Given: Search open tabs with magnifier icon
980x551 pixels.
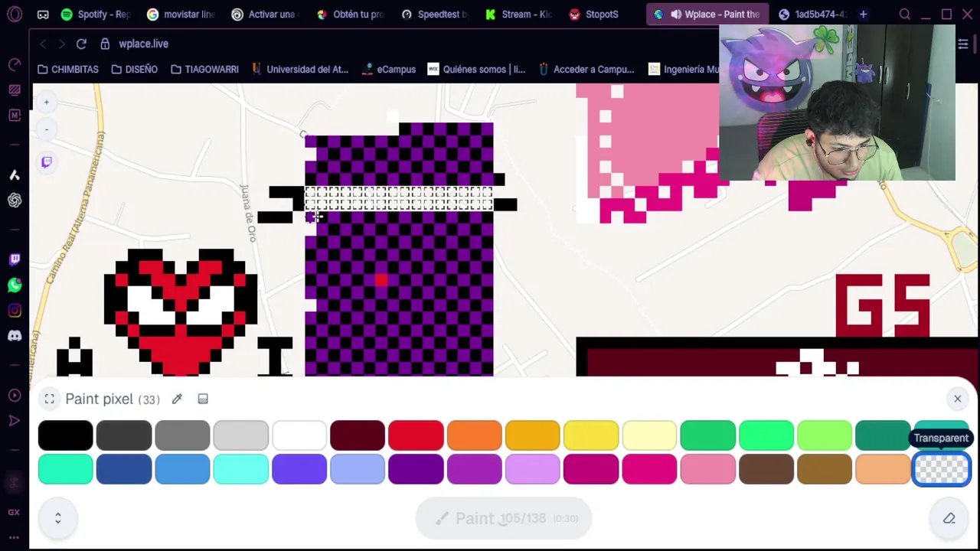Looking at the screenshot, I should [904, 14].
